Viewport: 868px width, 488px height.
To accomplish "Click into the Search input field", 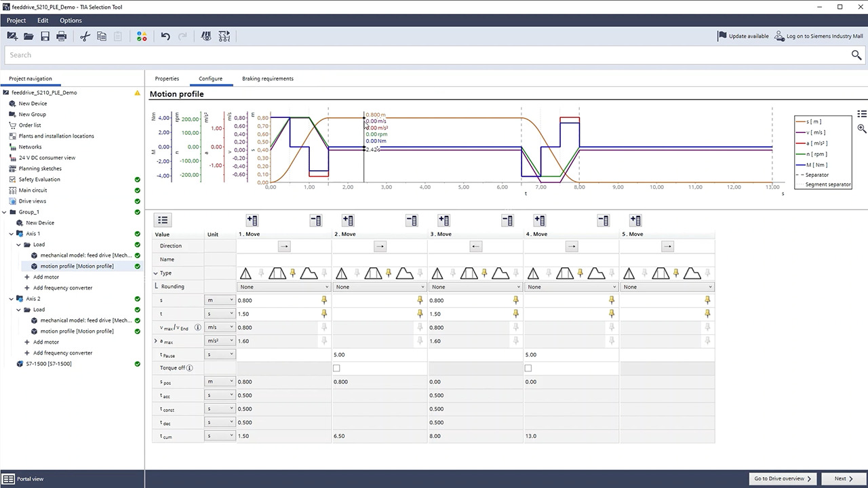I will [x=427, y=55].
